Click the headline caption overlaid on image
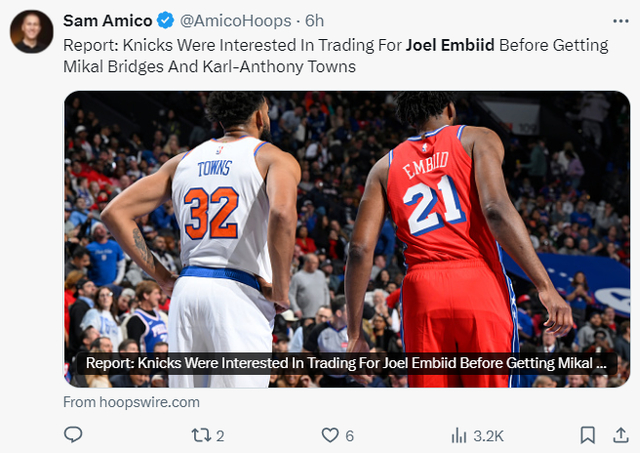Screen dimensions: 640x453 click(x=346, y=364)
